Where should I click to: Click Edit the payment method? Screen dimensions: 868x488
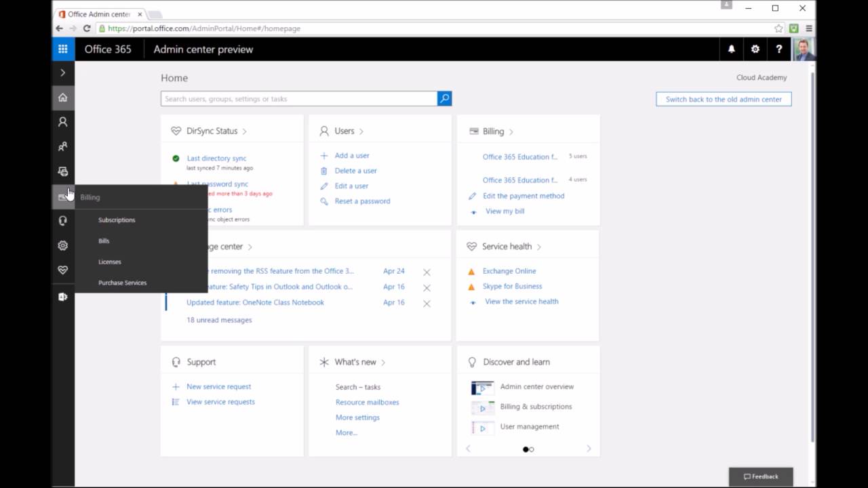coord(524,196)
